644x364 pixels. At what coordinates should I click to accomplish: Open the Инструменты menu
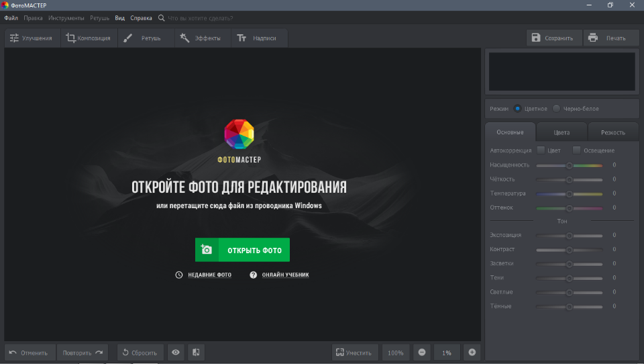coord(66,18)
